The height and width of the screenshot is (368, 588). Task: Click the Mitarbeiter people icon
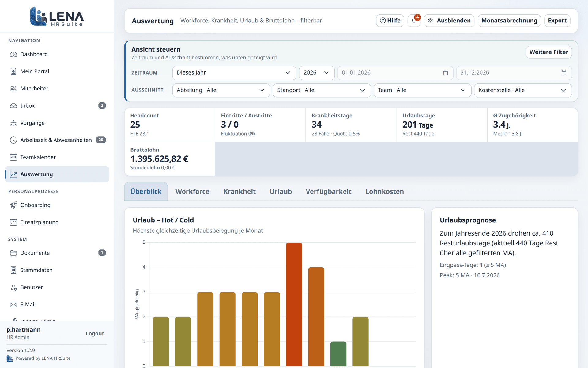13,89
